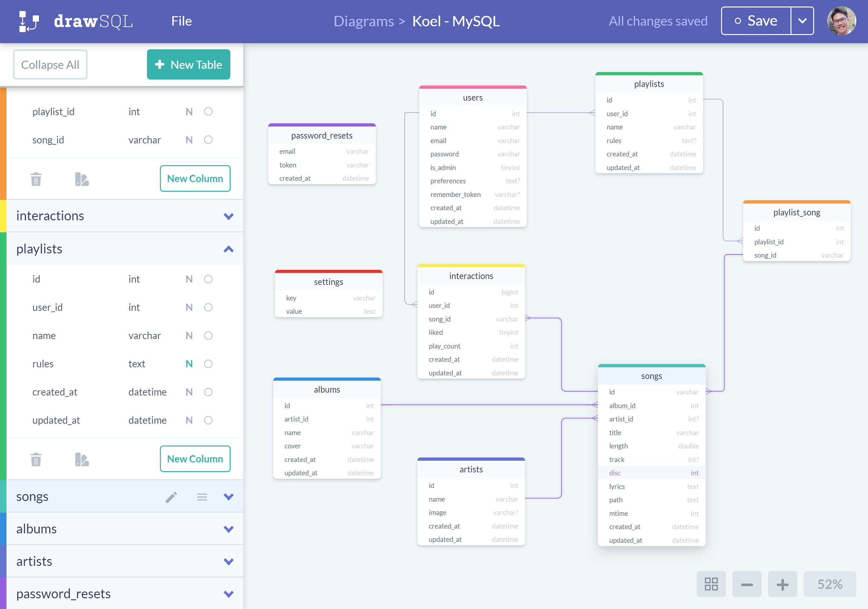Click New Table button in sidebar
The image size is (868, 609).
[187, 64]
